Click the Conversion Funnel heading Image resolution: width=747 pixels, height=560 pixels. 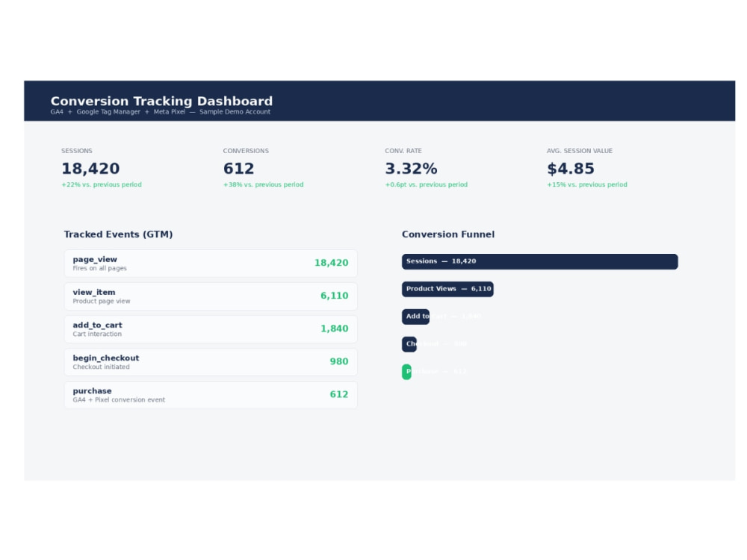448,234
